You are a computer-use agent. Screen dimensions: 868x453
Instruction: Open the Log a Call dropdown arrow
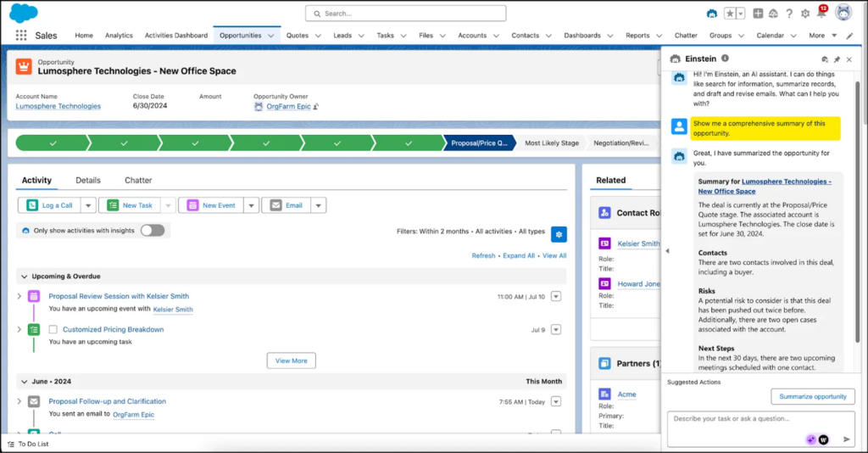(x=88, y=205)
